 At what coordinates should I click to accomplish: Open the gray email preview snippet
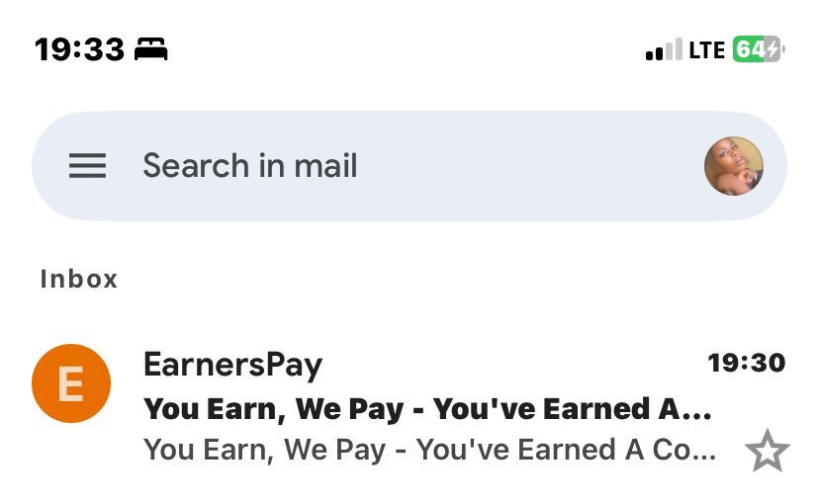pos(430,450)
